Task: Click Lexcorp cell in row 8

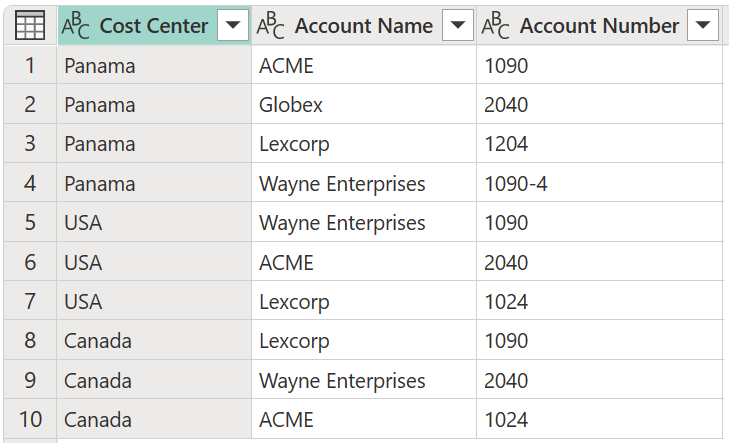Action: tap(364, 340)
